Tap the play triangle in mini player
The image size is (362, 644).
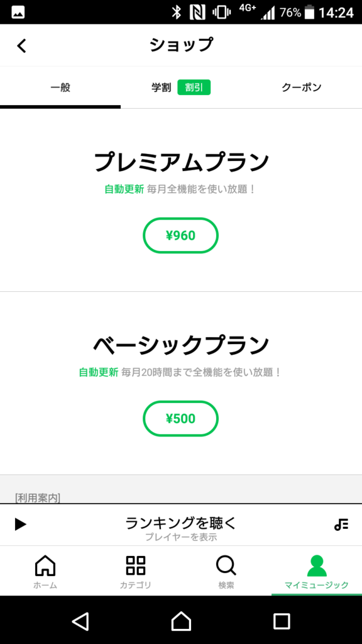pos(21,525)
